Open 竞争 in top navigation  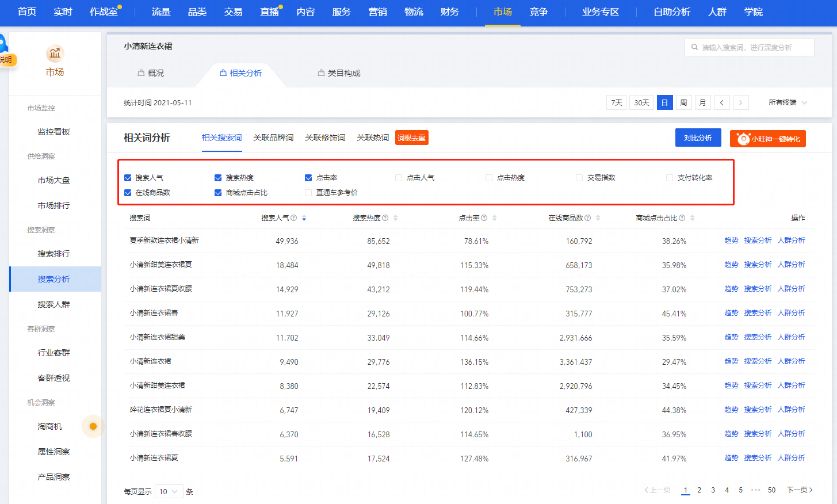(x=538, y=12)
